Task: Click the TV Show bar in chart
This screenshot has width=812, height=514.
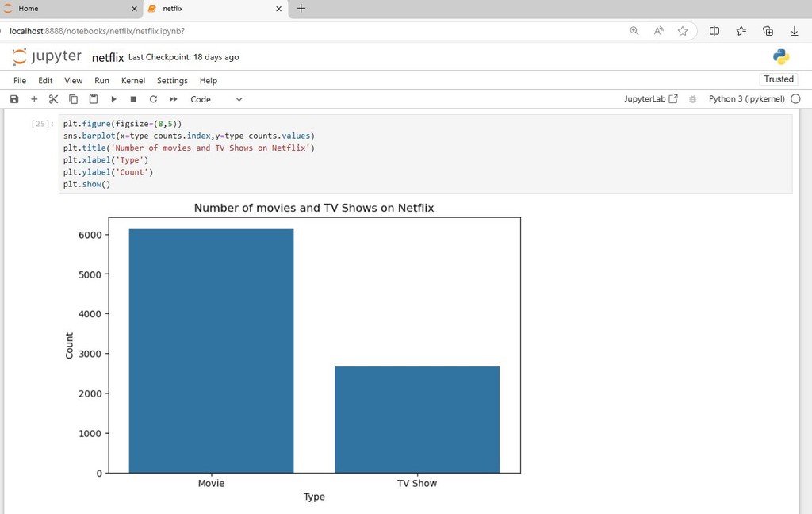Action: coord(417,420)
